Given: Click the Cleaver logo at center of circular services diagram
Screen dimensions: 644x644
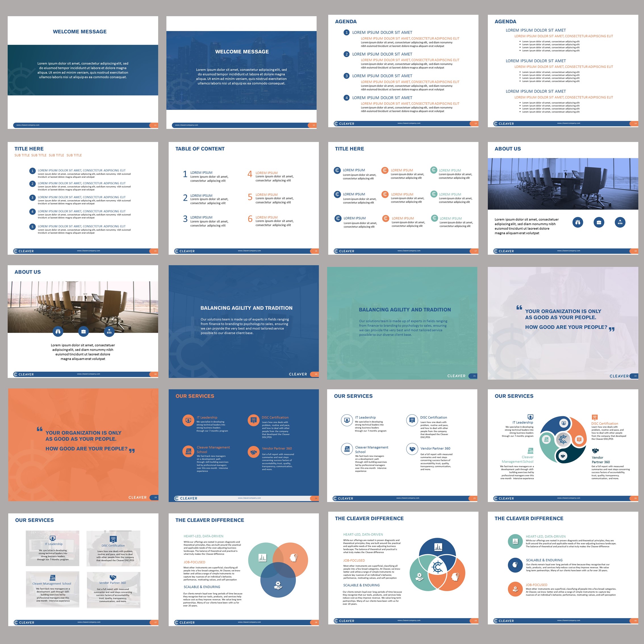Looking at the screenshot, I should coord(563,440).
